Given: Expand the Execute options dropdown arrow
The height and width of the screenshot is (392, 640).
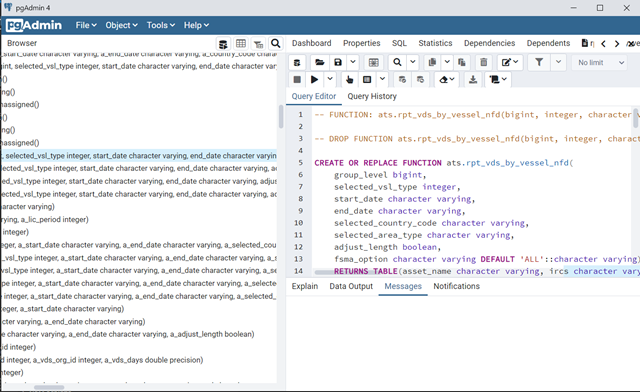Looking at the screenshot, I should point(330,80).
